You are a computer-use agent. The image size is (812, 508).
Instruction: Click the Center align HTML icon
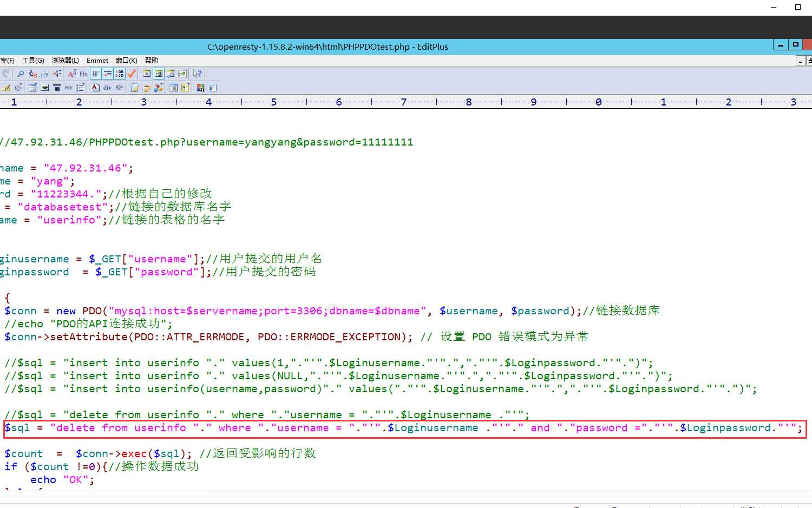coord(57,88)
